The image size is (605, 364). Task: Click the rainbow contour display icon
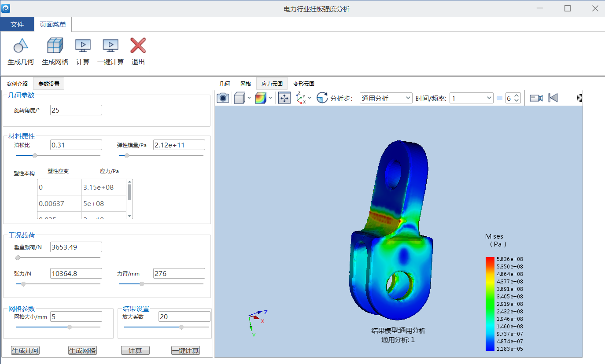(261, 98)
